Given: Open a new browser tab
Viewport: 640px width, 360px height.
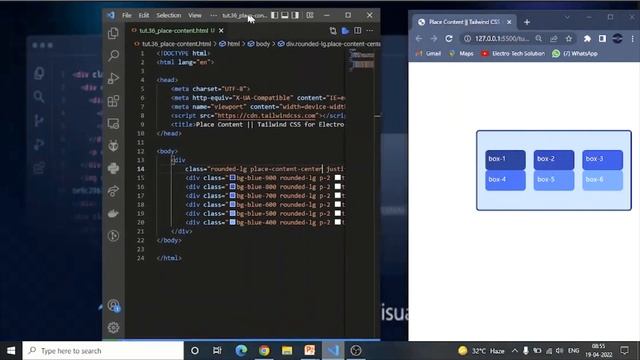Looking at the screenshot, I should coord(527,22).
